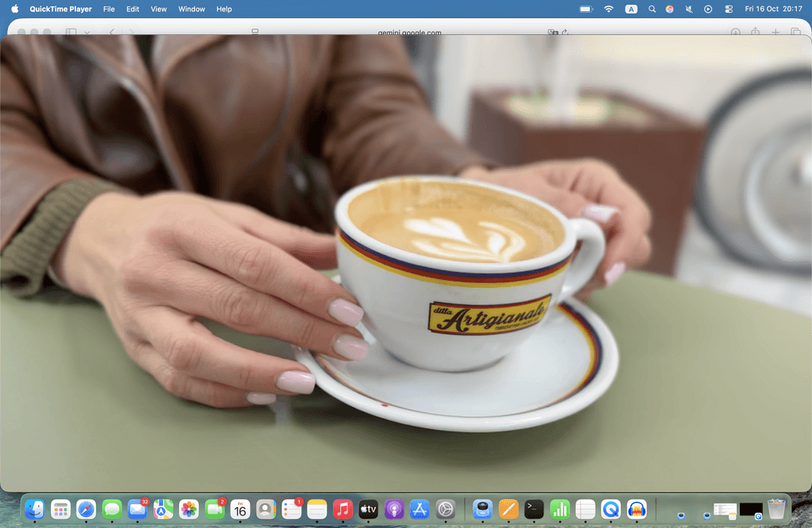Open Calendar from the Dock
The width and height of the screenshot is (812, 528).
coord(240,509)
